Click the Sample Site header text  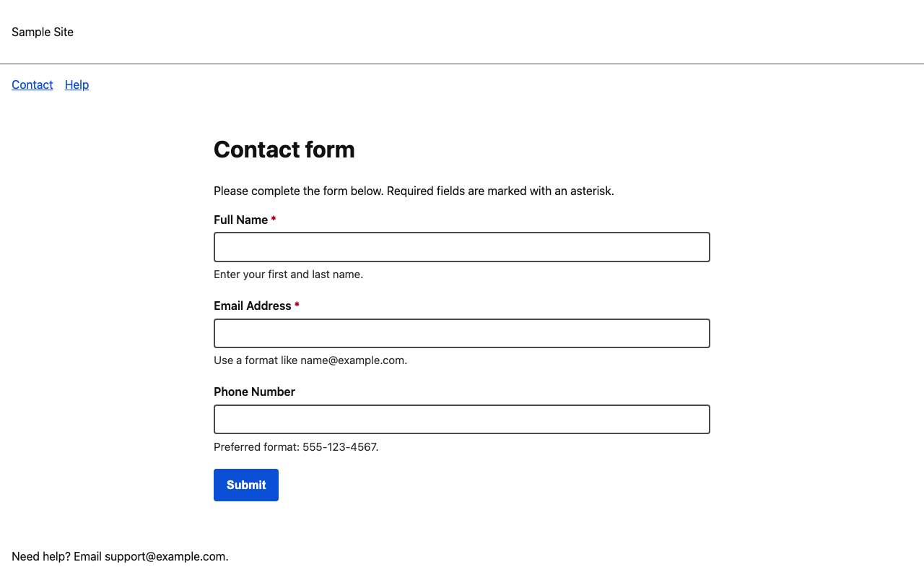42,32
